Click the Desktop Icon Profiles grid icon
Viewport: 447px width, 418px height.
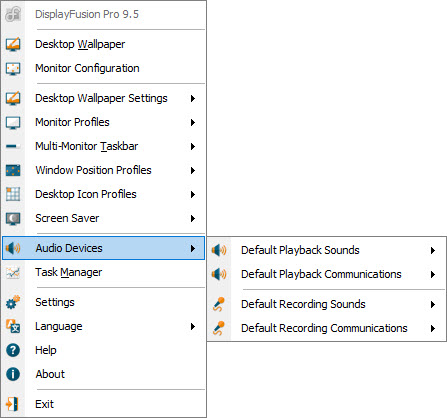coord(13,194)
